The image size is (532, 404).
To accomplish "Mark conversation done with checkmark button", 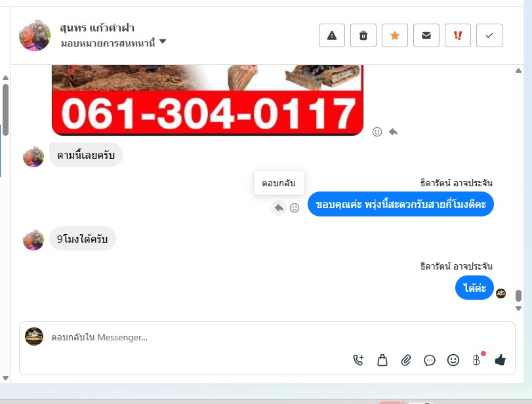I will coord(489,35).
